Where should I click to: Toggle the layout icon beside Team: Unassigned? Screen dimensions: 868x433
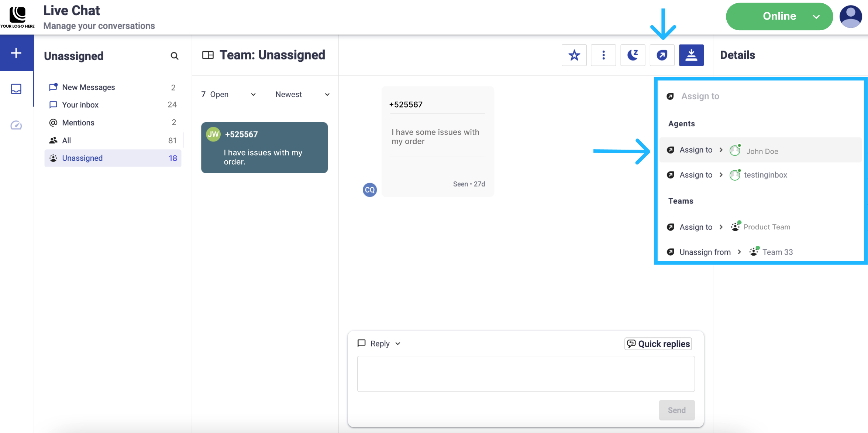208,55
